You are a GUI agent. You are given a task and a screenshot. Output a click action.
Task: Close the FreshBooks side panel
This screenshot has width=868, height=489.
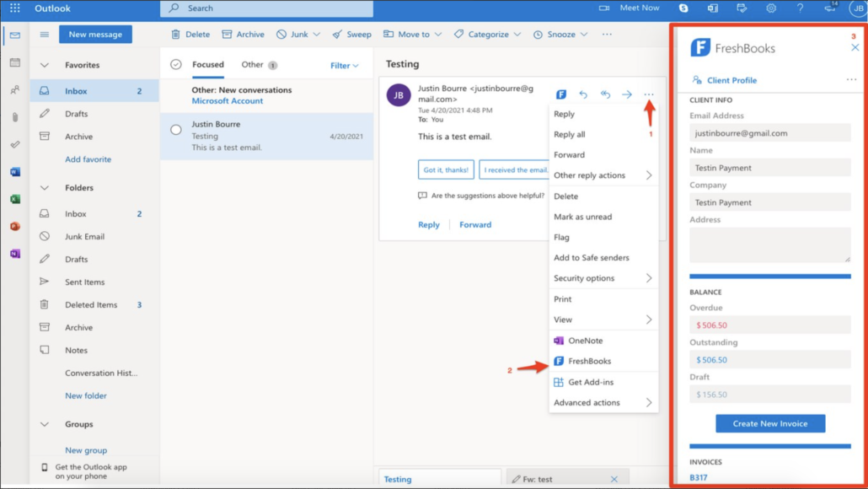855,47
